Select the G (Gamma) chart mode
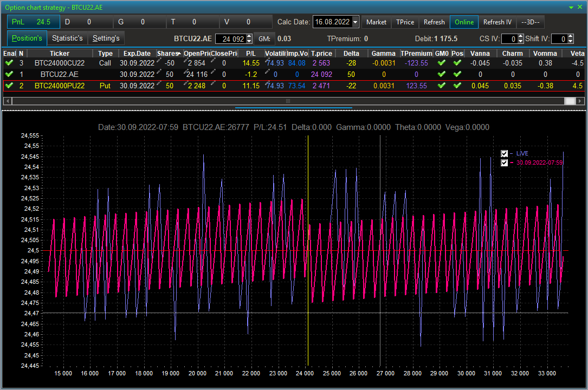This screenshot has height=390, width=588. 140,22
